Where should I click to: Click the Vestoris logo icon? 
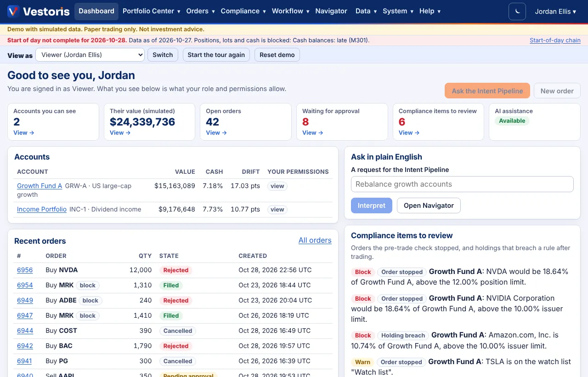(x=13, y=11)
